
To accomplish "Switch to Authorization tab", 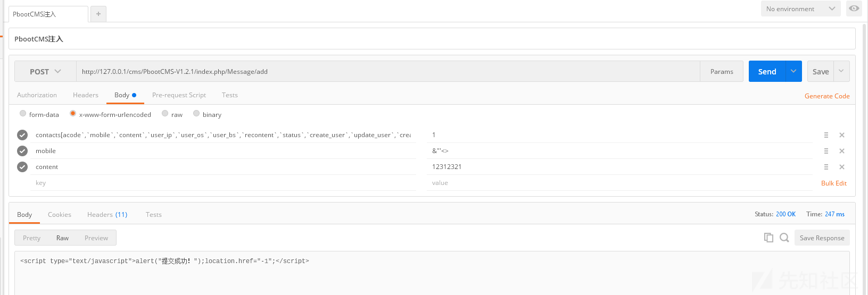I will [37, 95].
